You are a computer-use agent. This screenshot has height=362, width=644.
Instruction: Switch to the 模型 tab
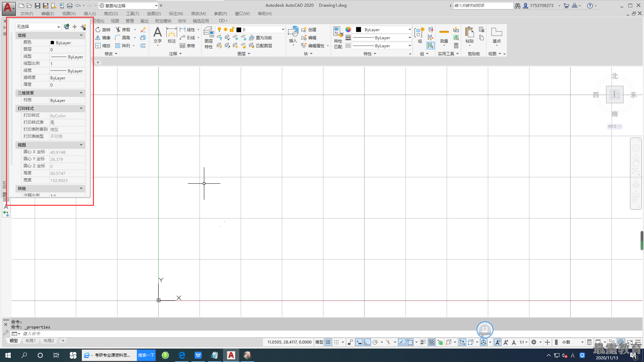coord(14,341)
